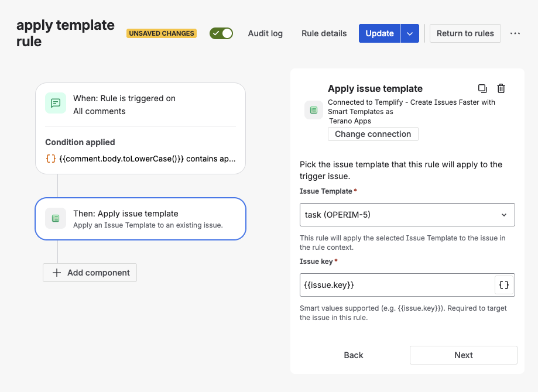Open the smart values picker beside Issue key

(x=503, y=285)
